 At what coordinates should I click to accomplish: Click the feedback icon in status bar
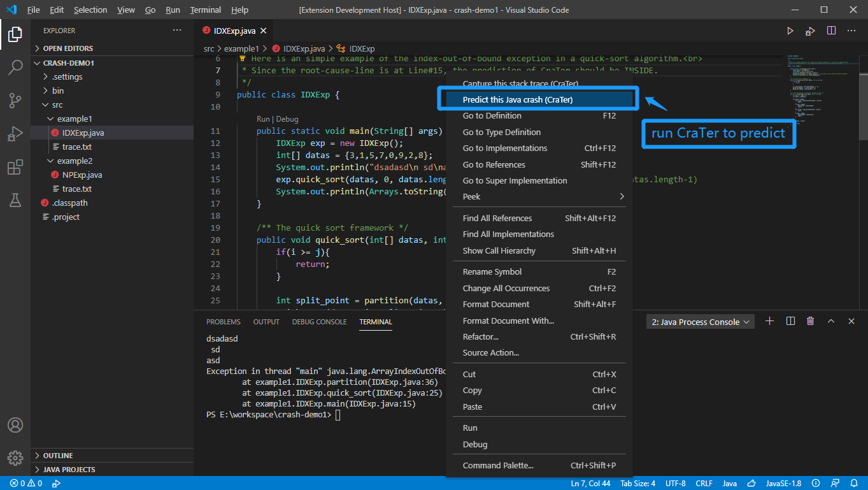[835, 483]
